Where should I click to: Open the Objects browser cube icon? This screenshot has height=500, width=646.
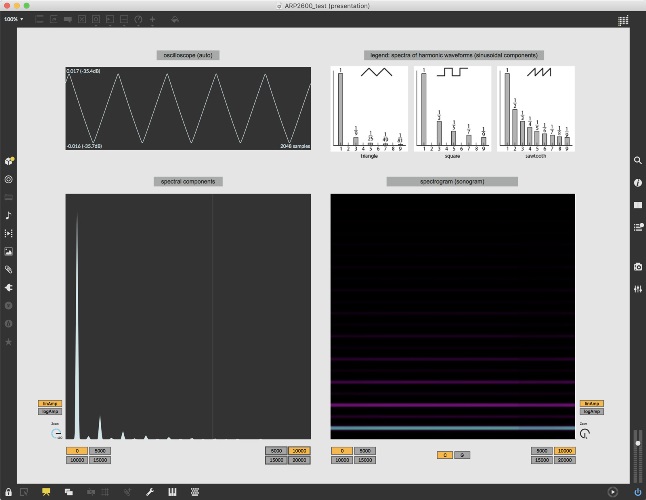tap(9, 161)
